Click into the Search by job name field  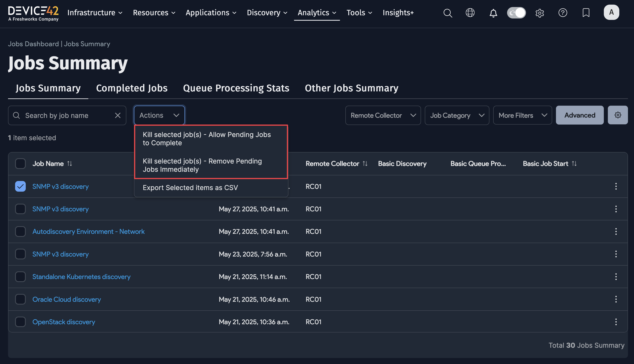point(67,115)
